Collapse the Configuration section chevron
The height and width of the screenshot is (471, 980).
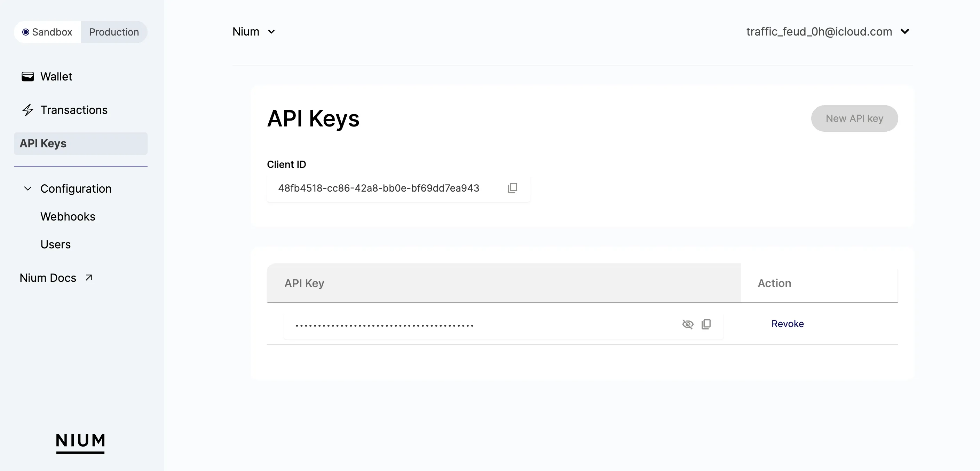tap(28, 188)
